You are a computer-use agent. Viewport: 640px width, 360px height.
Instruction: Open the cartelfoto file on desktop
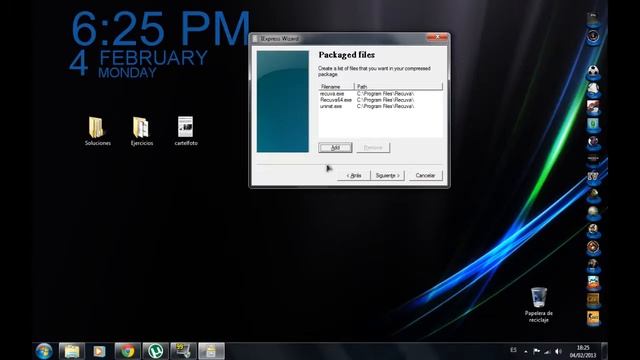tap(186, 131)
